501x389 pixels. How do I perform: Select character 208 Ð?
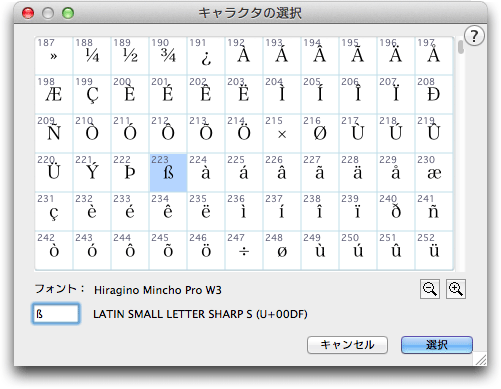coord(434,95)
